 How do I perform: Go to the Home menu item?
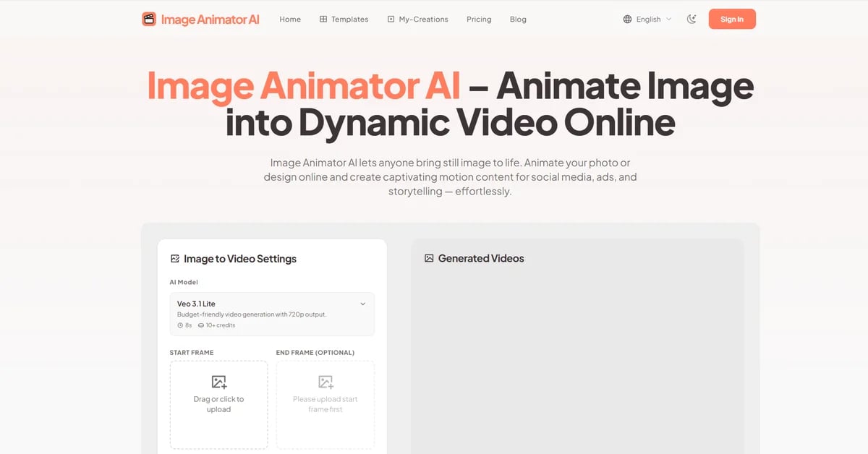point(290,20)
